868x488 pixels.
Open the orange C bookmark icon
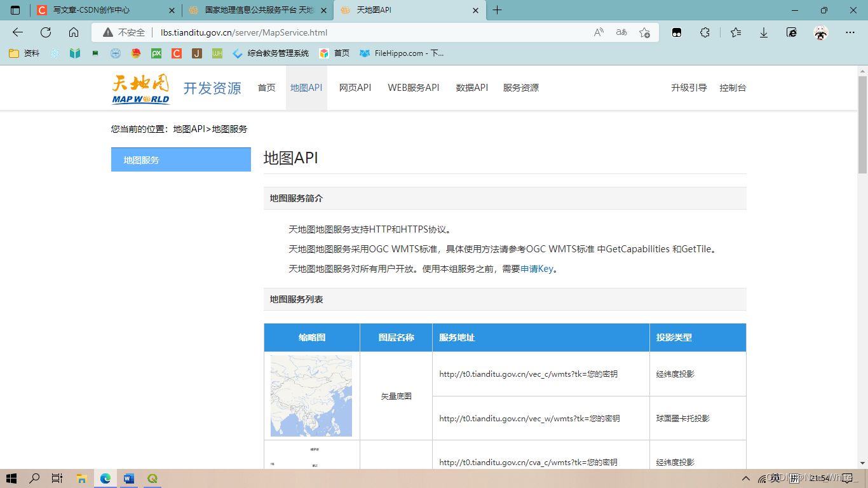177,53
